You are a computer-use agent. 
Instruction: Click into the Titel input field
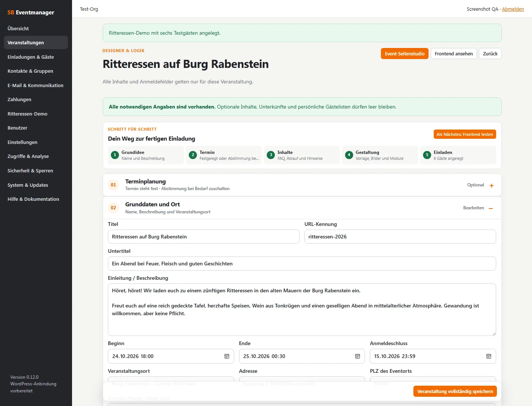click(x=204, y=237)
